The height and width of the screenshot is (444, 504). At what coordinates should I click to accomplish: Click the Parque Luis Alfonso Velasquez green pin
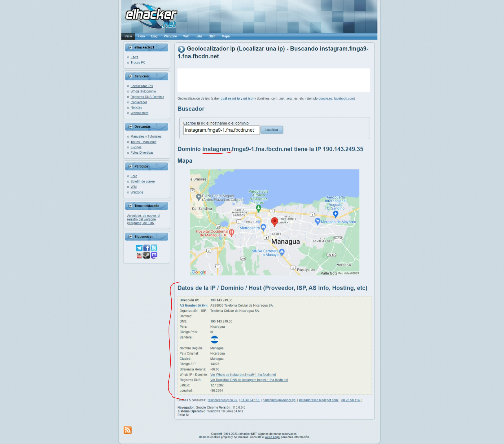coord(258,208)
